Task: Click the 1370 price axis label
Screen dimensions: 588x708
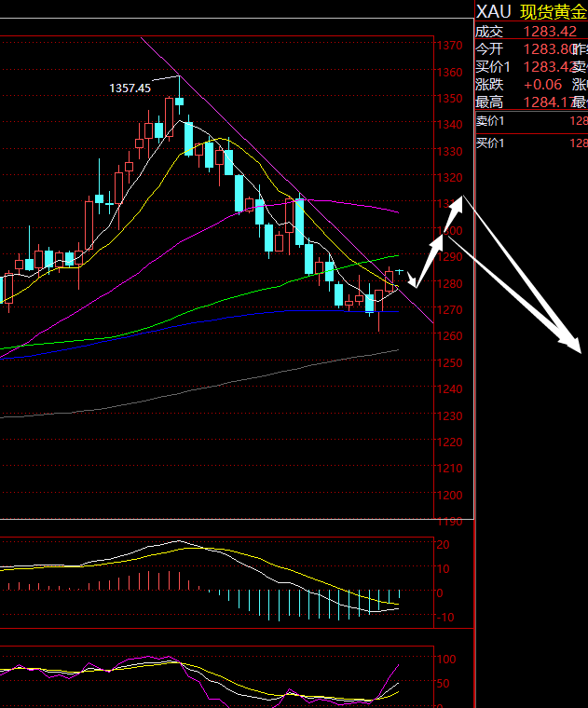Action: [x=450, y=45]
